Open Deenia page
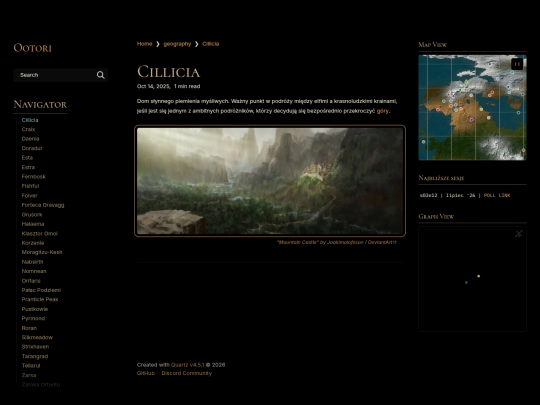 click(30, 139)
